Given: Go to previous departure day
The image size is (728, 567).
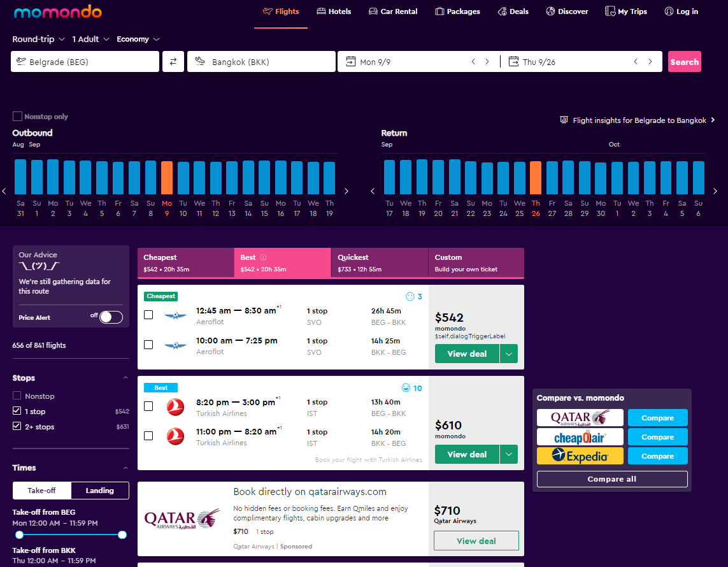Looking at the screenshot, I should [x=473, y=62].
